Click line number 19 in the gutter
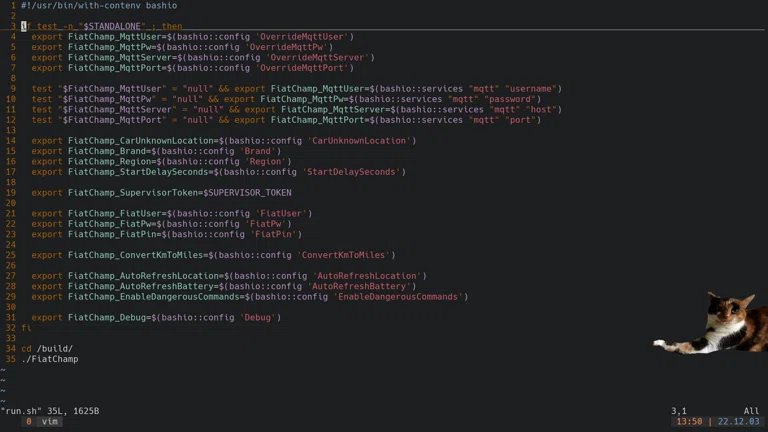768x432 pixels. tap(10, 192)
